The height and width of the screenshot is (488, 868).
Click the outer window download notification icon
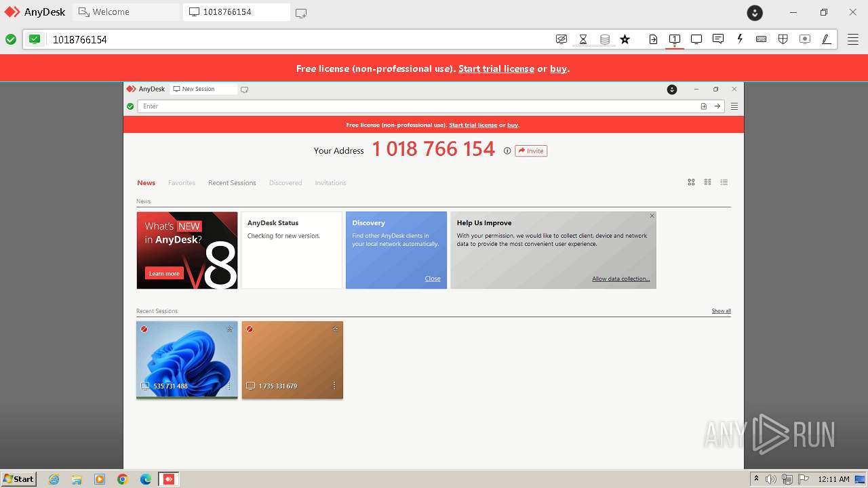(x=755, y=12)
